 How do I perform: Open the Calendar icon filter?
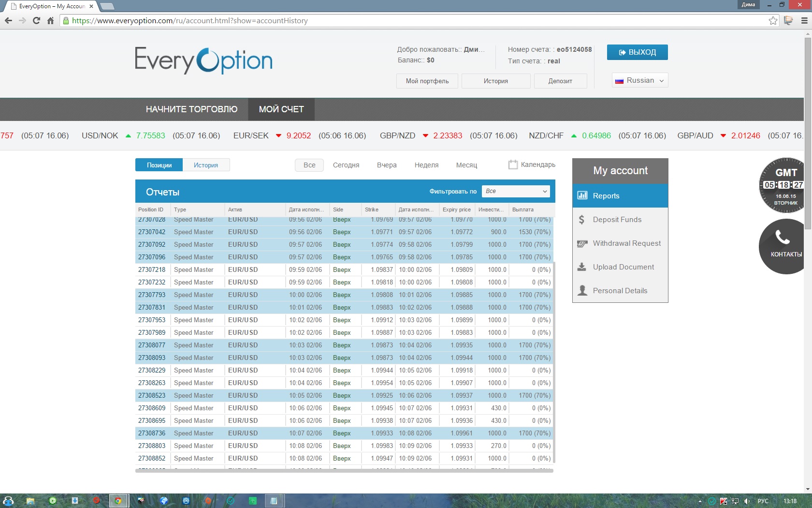[x=513, y=164]
